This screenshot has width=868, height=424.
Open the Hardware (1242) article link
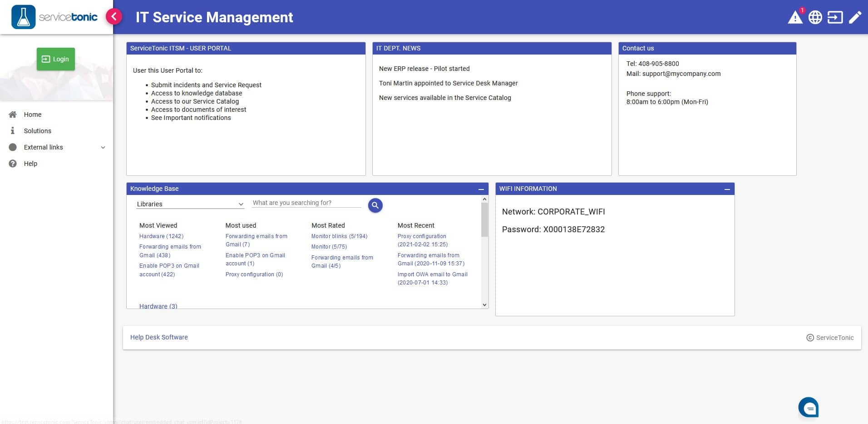(161, 236)
